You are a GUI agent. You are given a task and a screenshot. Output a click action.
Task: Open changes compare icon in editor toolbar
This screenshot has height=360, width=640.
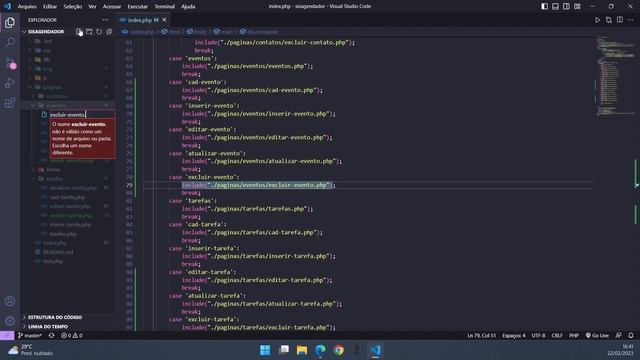pos(609,20)
